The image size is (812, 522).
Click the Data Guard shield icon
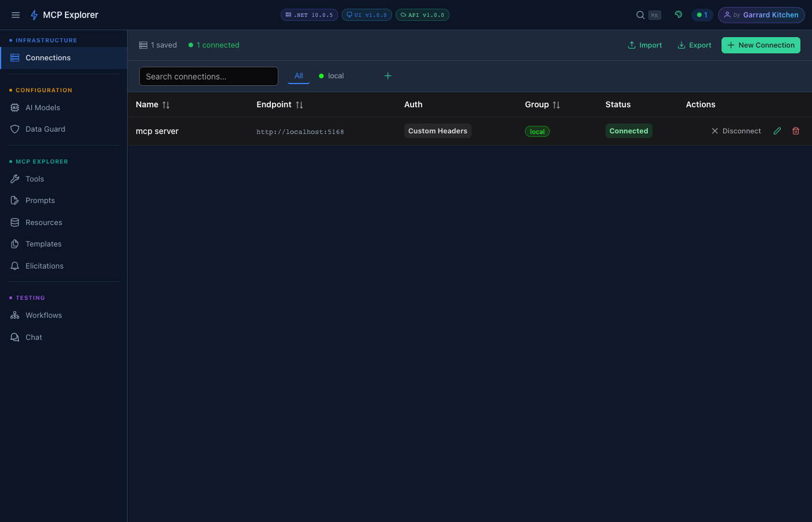click(15, 129)
